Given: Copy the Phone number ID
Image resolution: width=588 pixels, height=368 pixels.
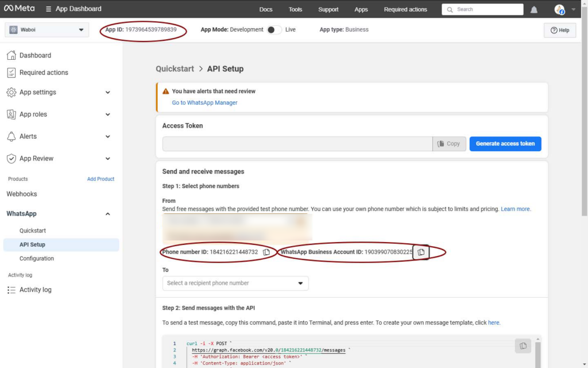Looking at the screenshot, I should pyautogui.click(x=266, y=252).
